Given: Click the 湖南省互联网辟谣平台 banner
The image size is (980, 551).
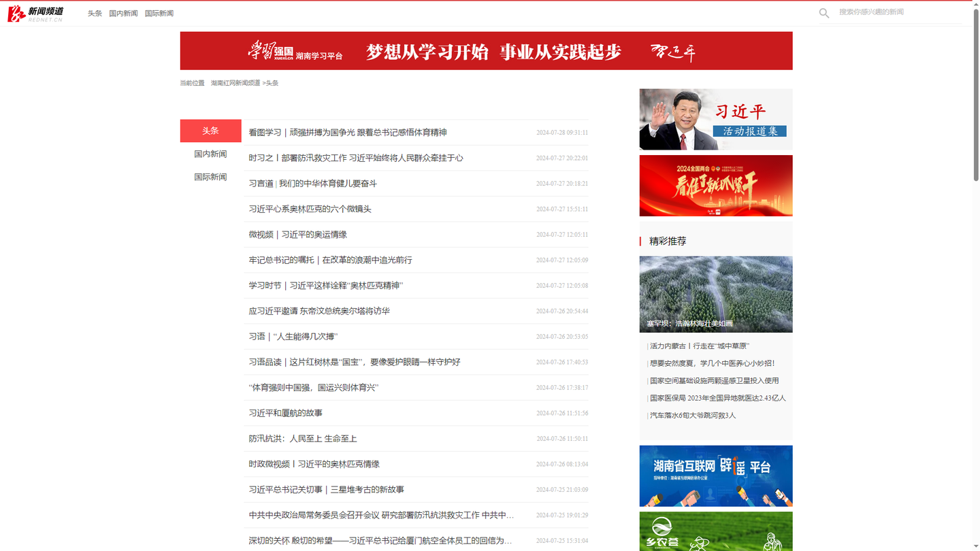Looking at the screenshot, I should 716,476.
